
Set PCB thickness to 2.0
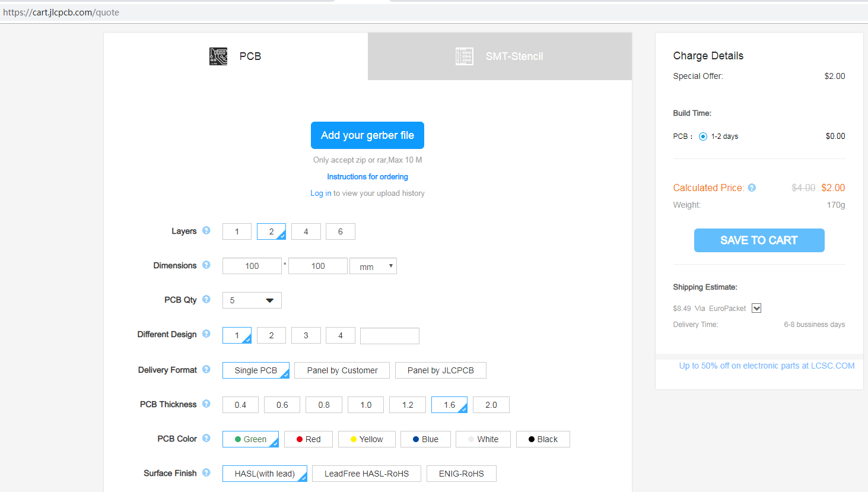coord(491,405)
